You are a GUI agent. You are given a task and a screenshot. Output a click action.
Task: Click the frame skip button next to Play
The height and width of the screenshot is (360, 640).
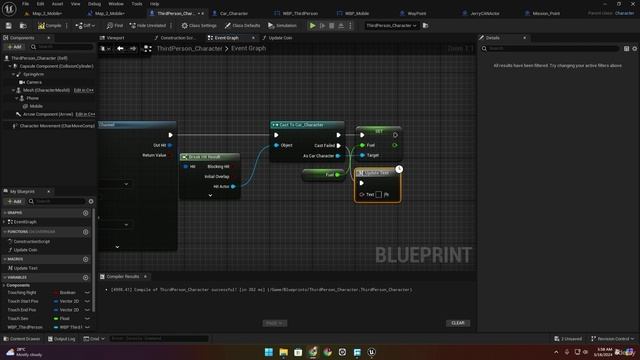(322, 25)
